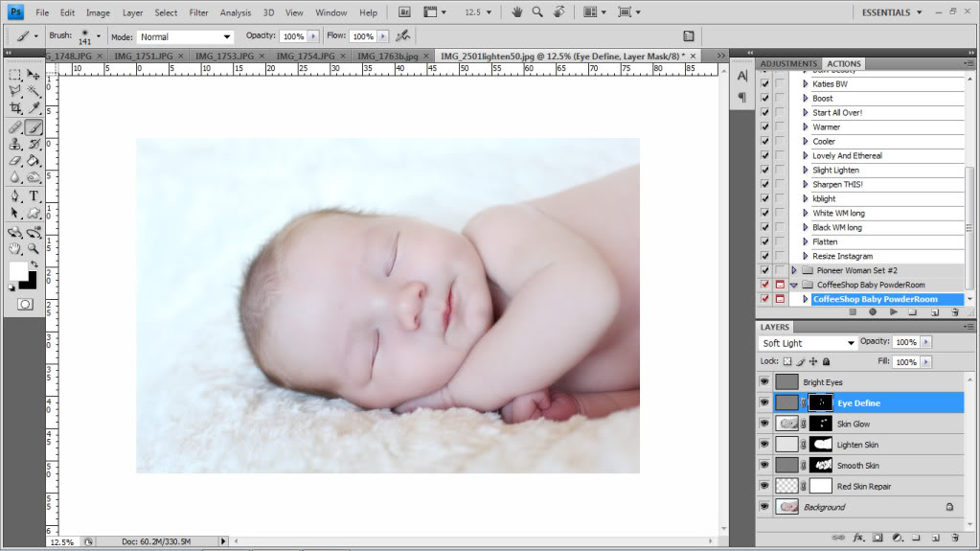Select the Eyedropper tool
Screen dimensions: 980x551
tap(34, 107)
